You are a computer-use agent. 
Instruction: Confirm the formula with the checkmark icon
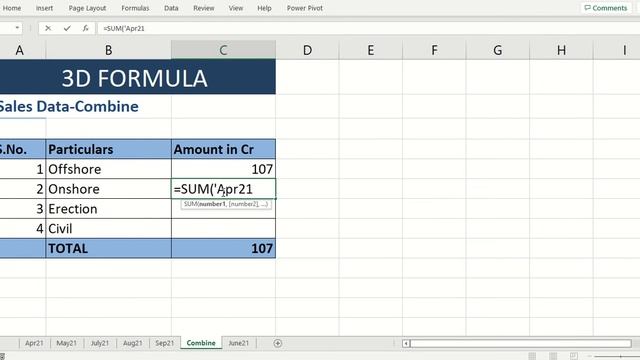coord(67,28)
